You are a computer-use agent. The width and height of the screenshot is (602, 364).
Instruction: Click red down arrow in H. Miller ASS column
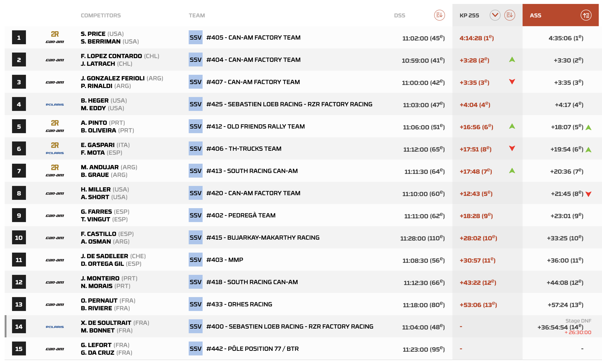[x=588, y=194]
